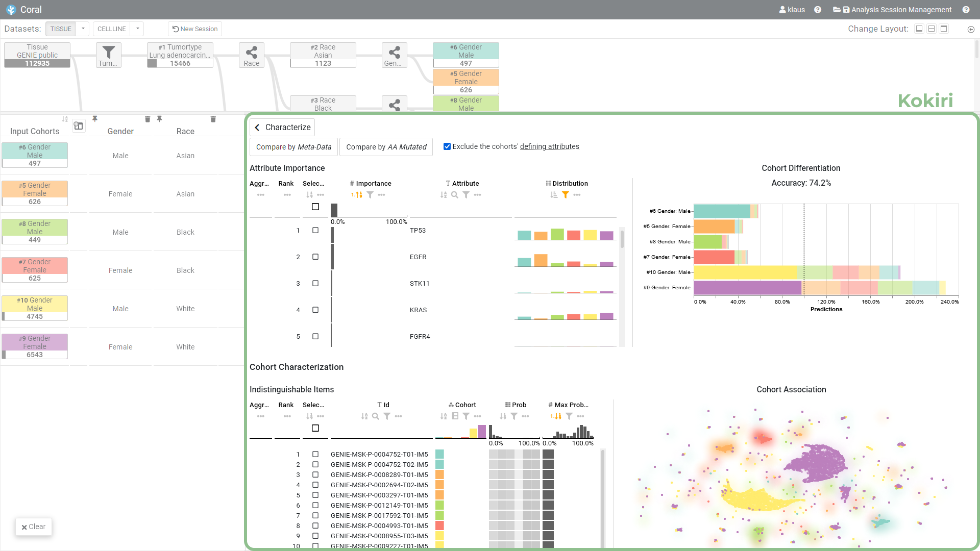Start a New Session
This screenshot has width=980, height=551.
tap(194, 29)
